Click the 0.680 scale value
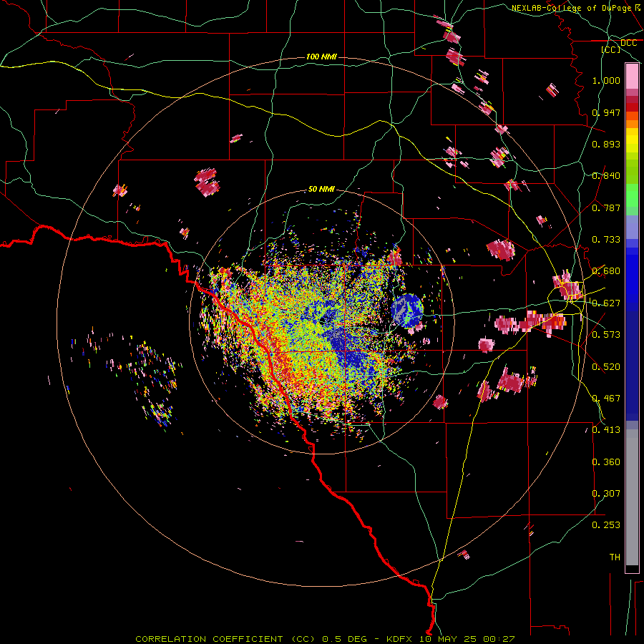644x644 pixels. (x=606, y=271)
